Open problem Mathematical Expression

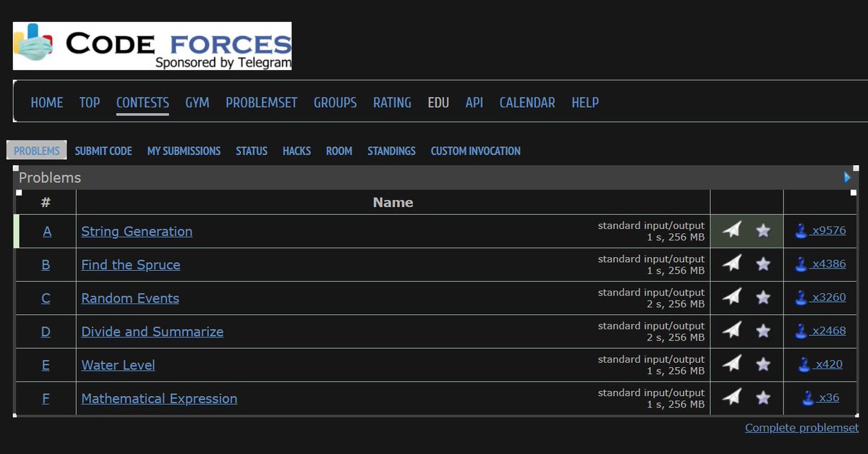[x=159, y=398]
